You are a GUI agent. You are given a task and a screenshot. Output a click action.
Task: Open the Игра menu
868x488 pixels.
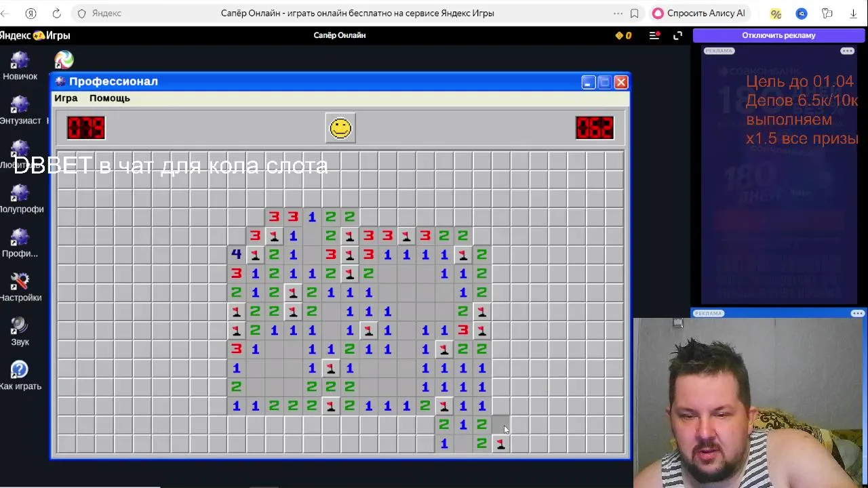[66, 98]
